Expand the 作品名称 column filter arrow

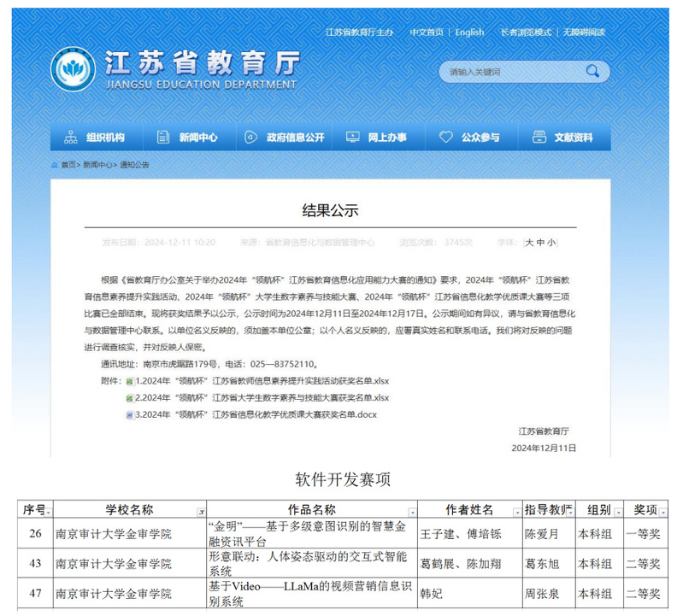pos(412,511)
